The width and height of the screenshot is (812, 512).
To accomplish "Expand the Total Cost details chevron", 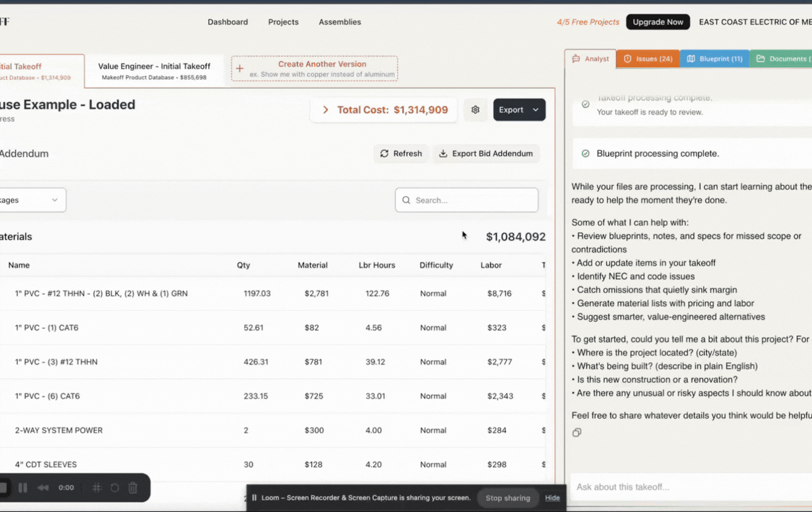I will pos(325,110).
